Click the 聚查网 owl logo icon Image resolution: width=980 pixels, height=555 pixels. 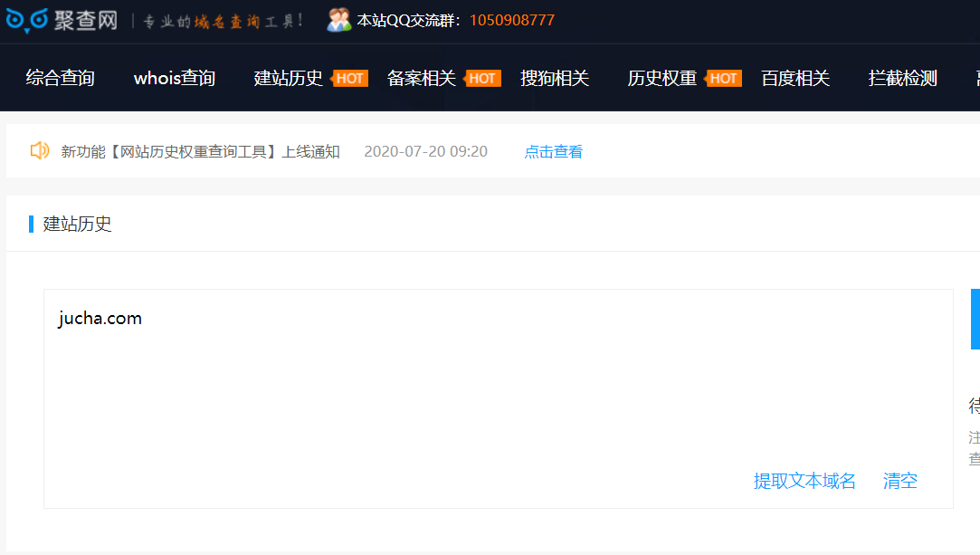(25, 20)
